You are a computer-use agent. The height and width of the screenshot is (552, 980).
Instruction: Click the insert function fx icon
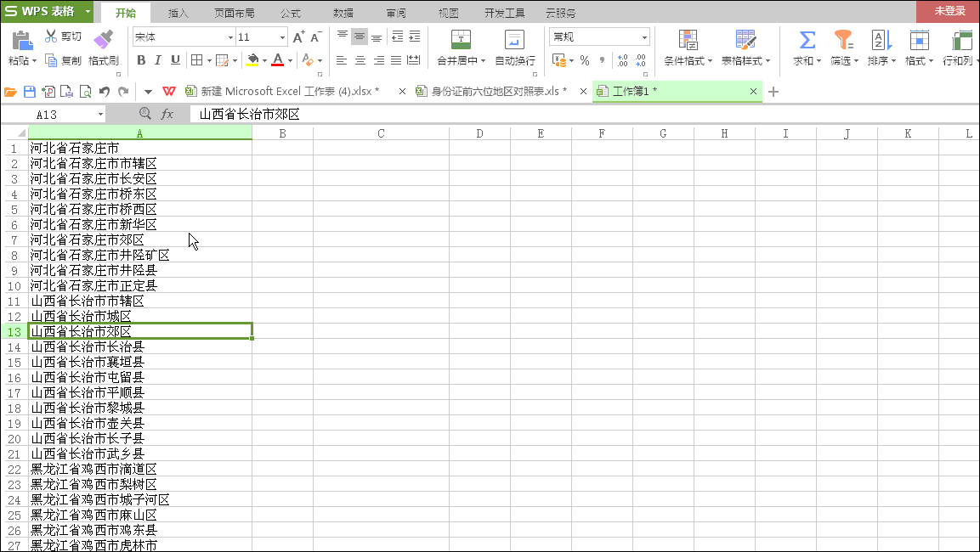167,114
